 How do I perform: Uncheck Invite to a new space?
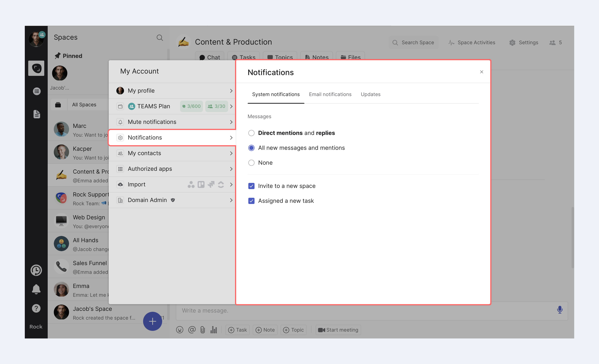point(251,186)
